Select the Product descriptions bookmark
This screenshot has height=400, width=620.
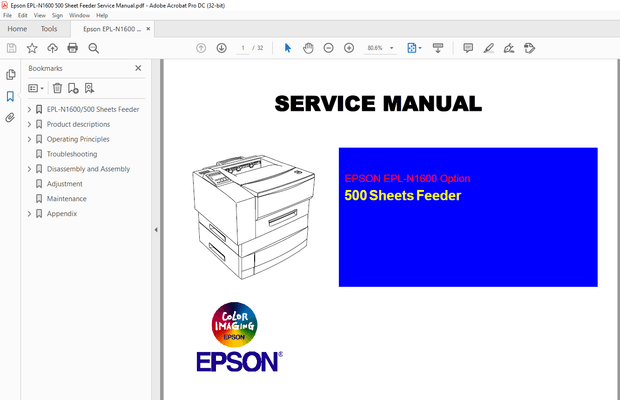pos(78,125)
